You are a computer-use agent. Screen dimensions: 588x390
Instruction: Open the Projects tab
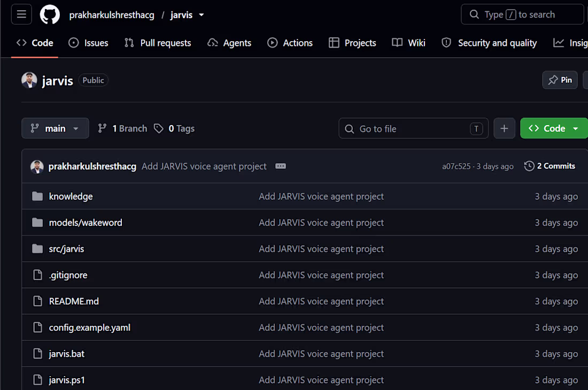[x=352, y=43]
